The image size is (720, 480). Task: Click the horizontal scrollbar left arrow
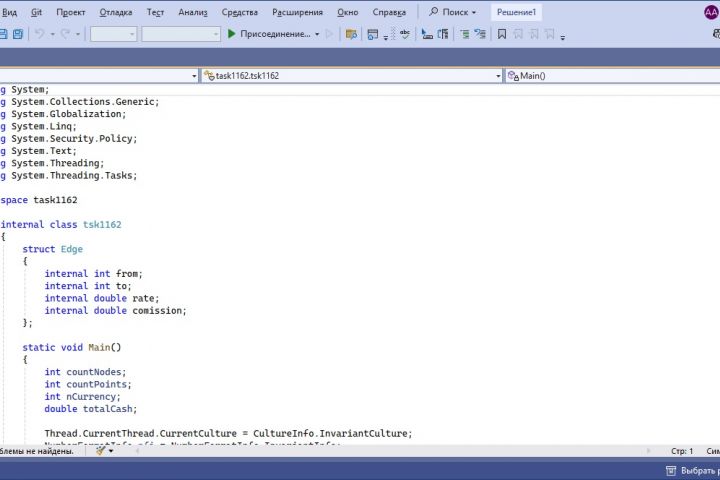click(x=137, y=451)
